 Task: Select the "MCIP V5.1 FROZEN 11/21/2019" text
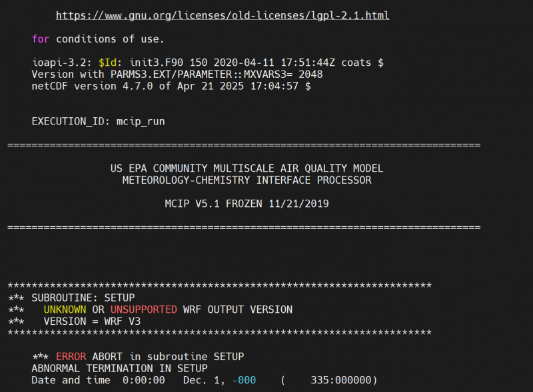pyautogui.click(x=247, y=204)
